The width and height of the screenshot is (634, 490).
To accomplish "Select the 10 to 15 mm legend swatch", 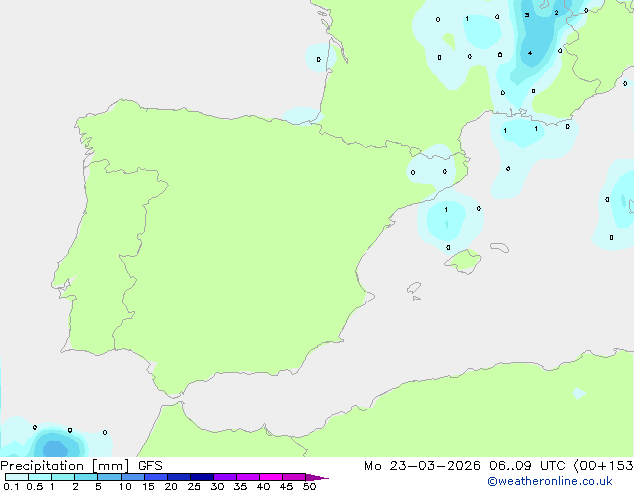I will click(x=132, y=477).
